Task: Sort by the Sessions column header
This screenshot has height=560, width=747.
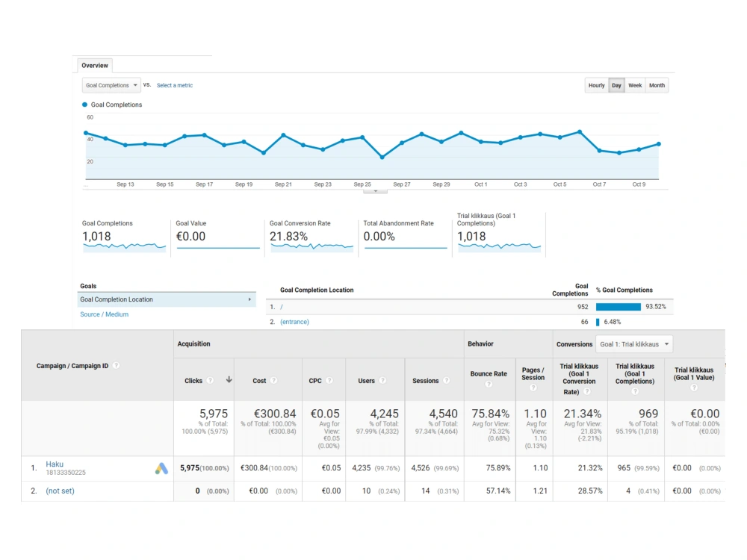Action: click(426, 381)
